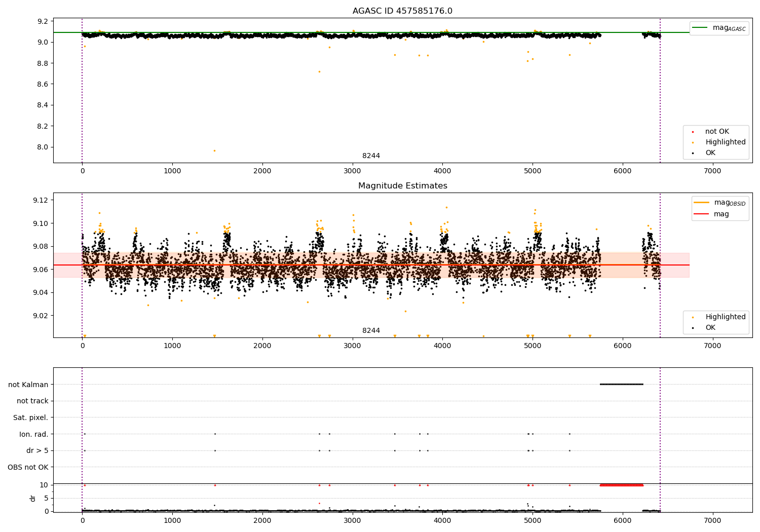The image size is (760, 532).
Task: Click the orange outlier point near magnitude 8.0
Action: tap(214, 150)
